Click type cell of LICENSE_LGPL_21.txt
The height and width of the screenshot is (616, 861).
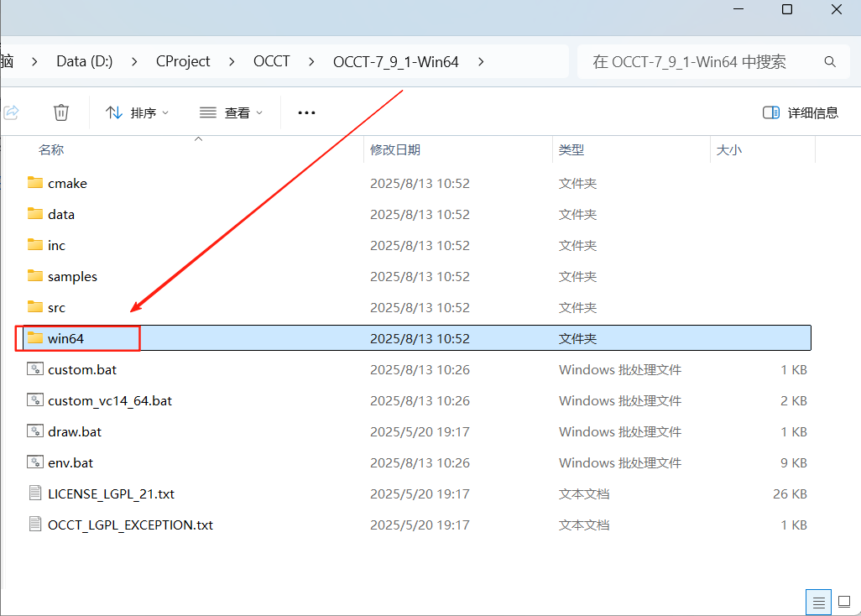[x=584, y=494]
